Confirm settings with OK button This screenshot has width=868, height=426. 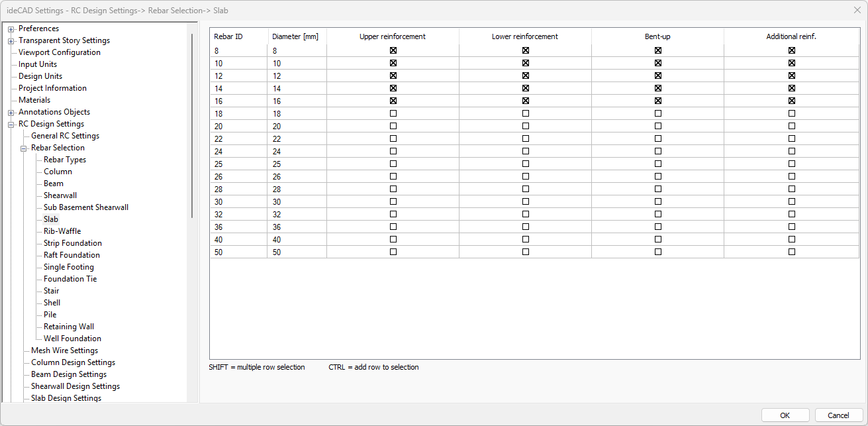[x=785, y=415]
